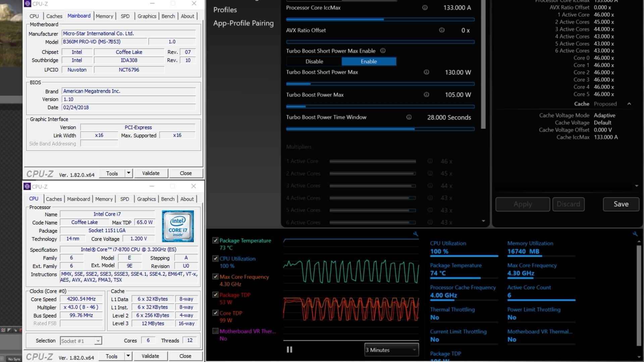The image size is (644, 362).
Task: Open Tools dropdown arrow in upper CPU-Z window
Action: pyautogui.click(x=128, y=173)
